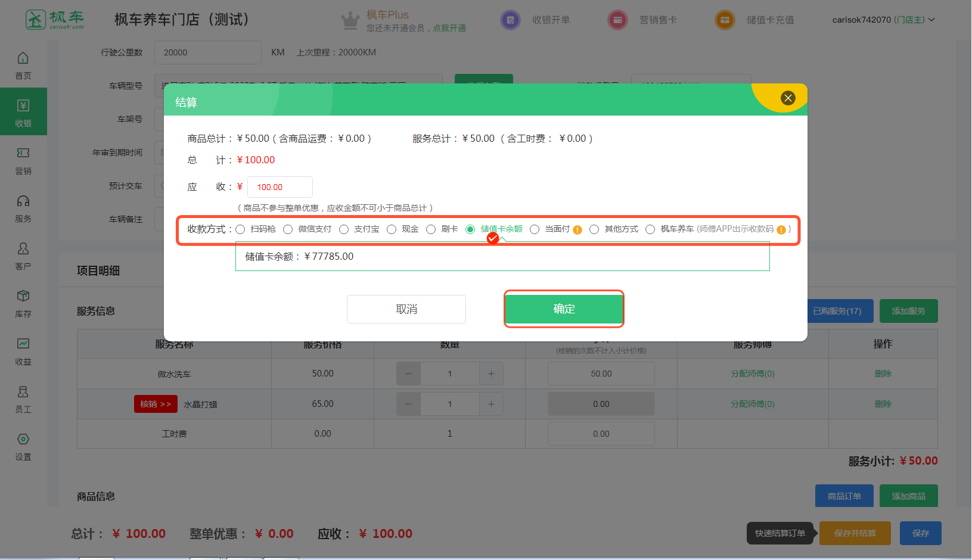Open the 收益 earnings chart icon
The width and height of the screenshot is (972, 560).
pos(23,344)
